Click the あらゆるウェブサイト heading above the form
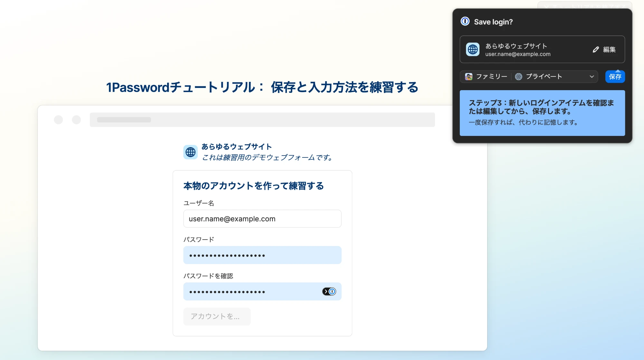Viewport: 644px width, 360px height. pyautogui.click(x=237, y=147)
